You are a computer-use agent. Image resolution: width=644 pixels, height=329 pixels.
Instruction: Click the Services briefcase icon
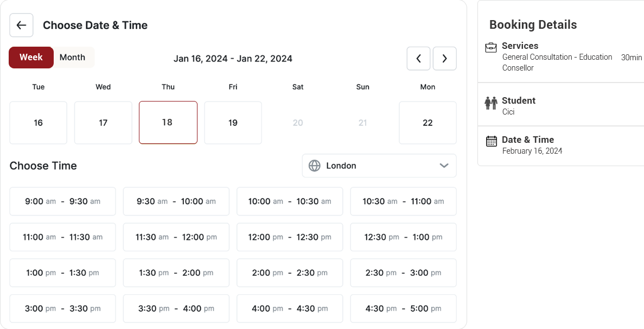click(x=491, y=47)
